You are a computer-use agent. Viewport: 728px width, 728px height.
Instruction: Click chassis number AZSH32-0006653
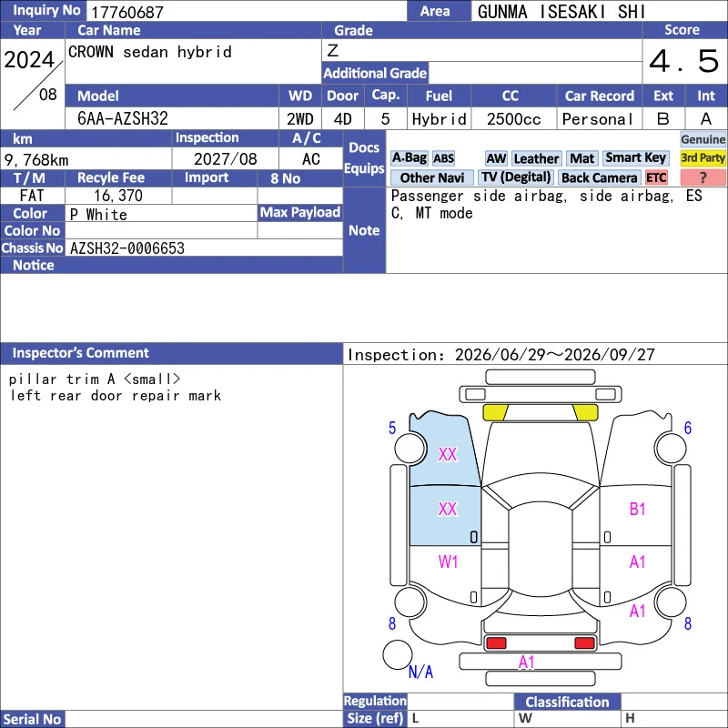(126, 248)
